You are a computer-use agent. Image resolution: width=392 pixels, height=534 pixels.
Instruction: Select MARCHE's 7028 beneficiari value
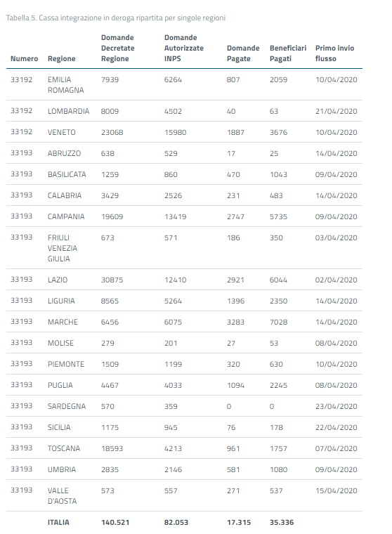point(279,323)
